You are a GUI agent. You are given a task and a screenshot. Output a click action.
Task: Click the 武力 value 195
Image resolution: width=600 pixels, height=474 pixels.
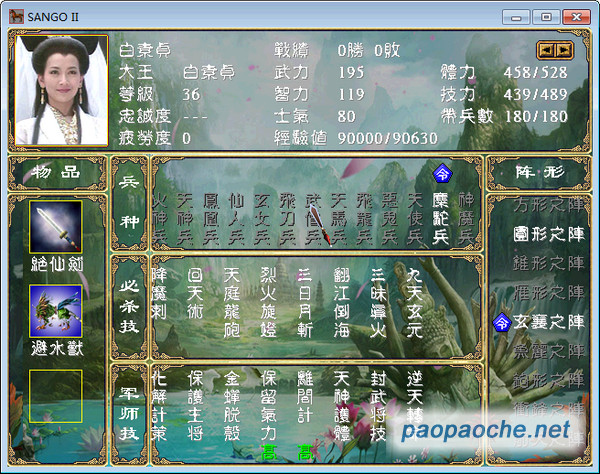[x=351, y=73]
